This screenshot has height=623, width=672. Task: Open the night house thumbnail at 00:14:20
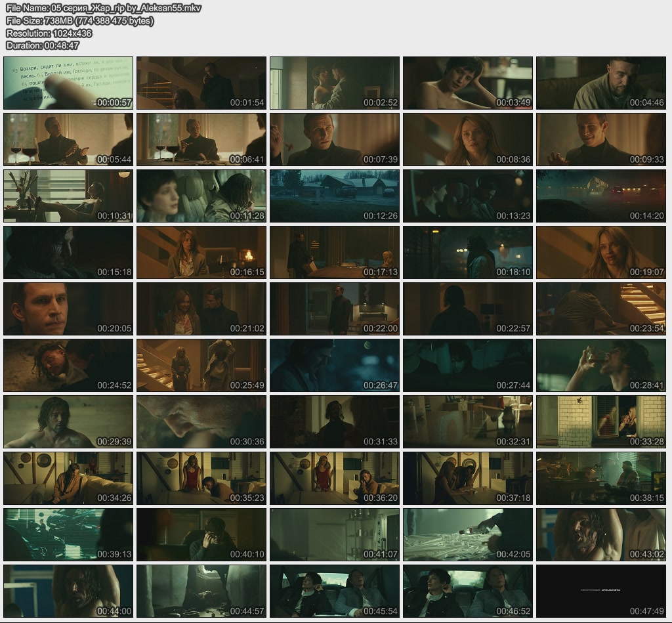click(601, 196)
